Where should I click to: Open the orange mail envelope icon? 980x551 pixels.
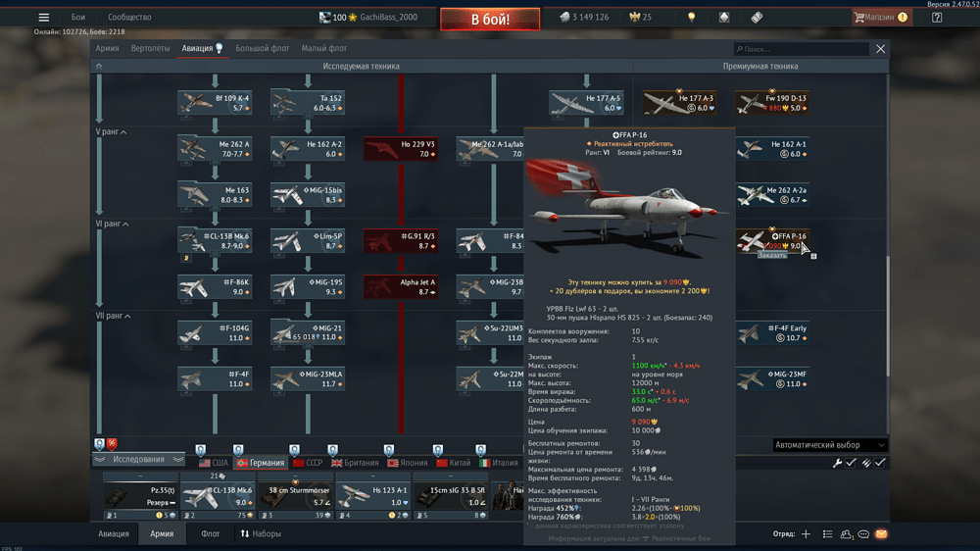tap(881, 534)
